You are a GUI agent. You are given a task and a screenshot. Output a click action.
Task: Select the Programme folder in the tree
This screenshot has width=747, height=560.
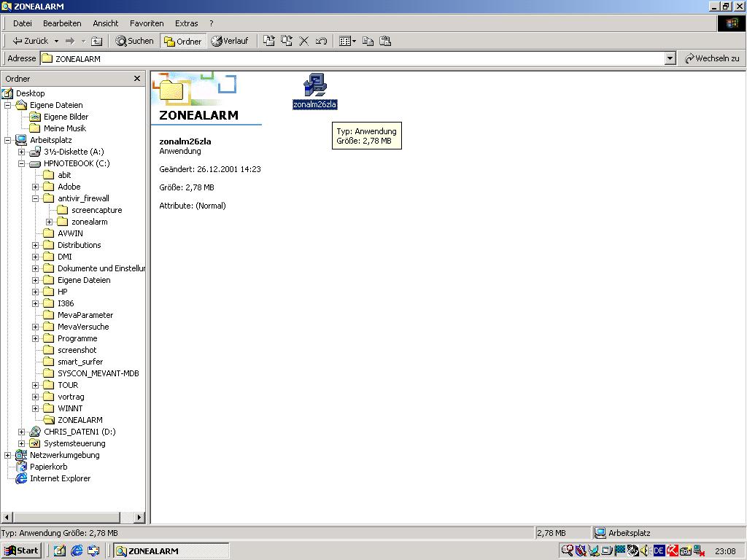coord(71,338)
